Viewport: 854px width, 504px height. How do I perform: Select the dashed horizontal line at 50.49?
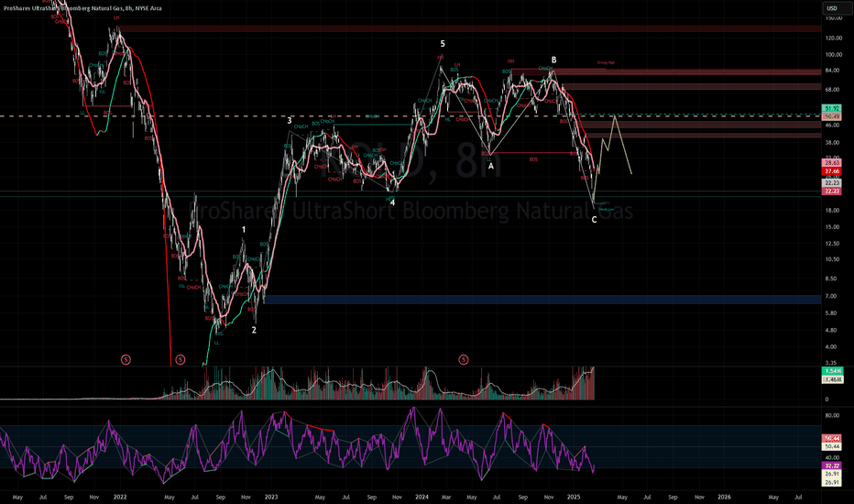(411, 116)
